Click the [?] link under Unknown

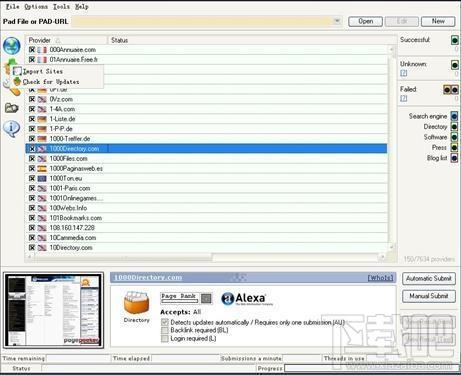[x=403, y=73]
